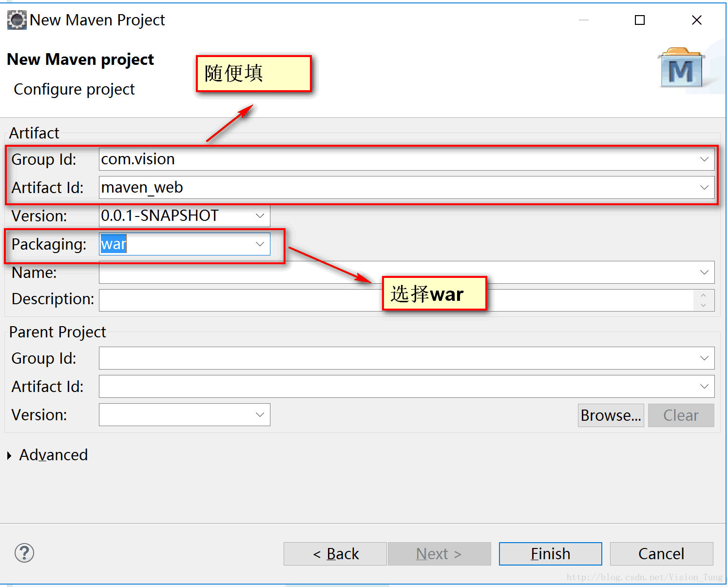Click the Cancel button
This screenshot has width=728, height=587.
point(662,554)
